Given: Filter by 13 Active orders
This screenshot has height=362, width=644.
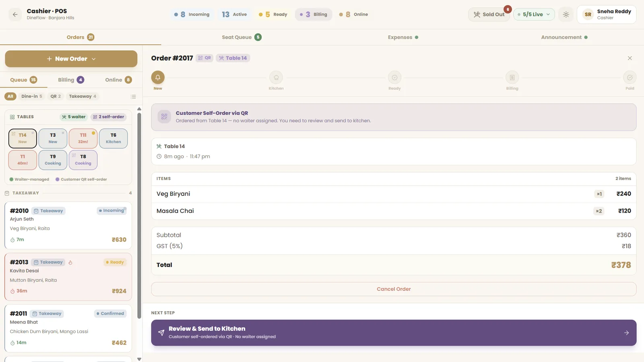Looking at the screenshot, I should (x=234, y=14).
